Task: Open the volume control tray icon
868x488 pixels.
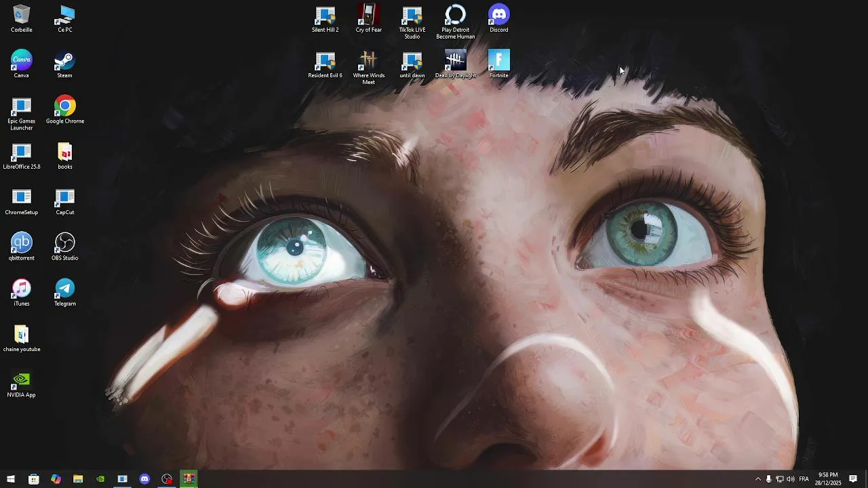Action: click(791, 479)
